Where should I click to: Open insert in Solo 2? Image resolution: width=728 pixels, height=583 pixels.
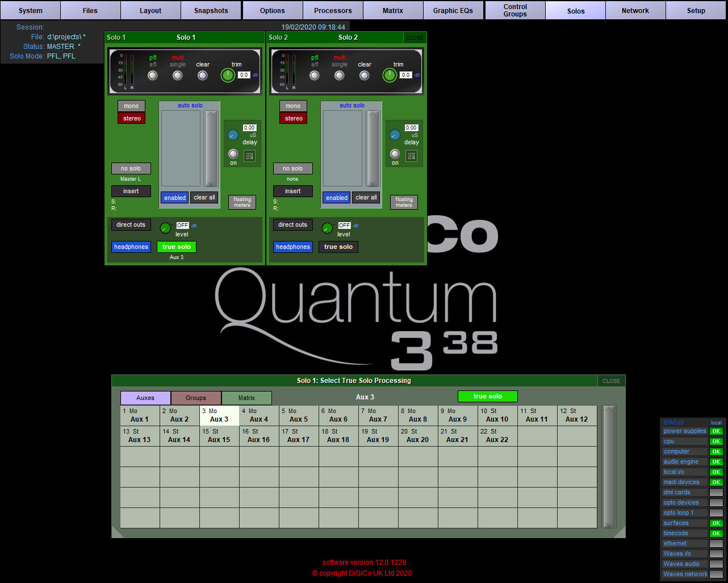(293, 191)
